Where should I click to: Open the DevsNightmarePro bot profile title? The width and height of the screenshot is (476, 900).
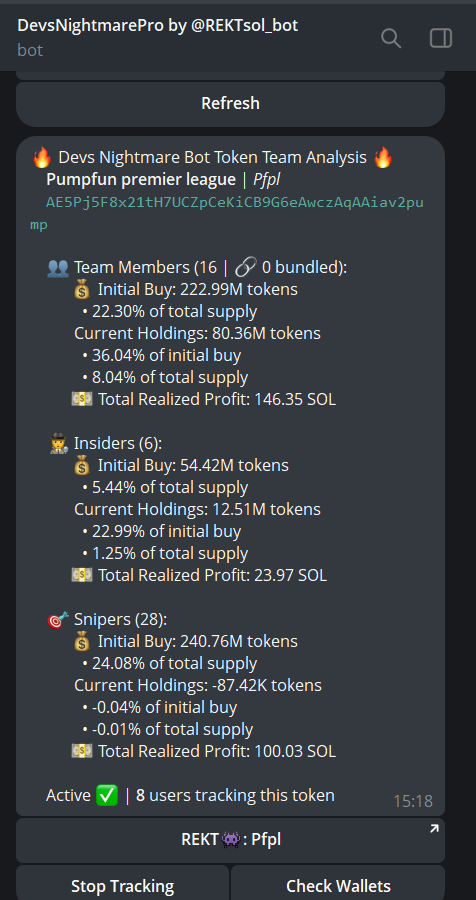[x=158, y=26]
